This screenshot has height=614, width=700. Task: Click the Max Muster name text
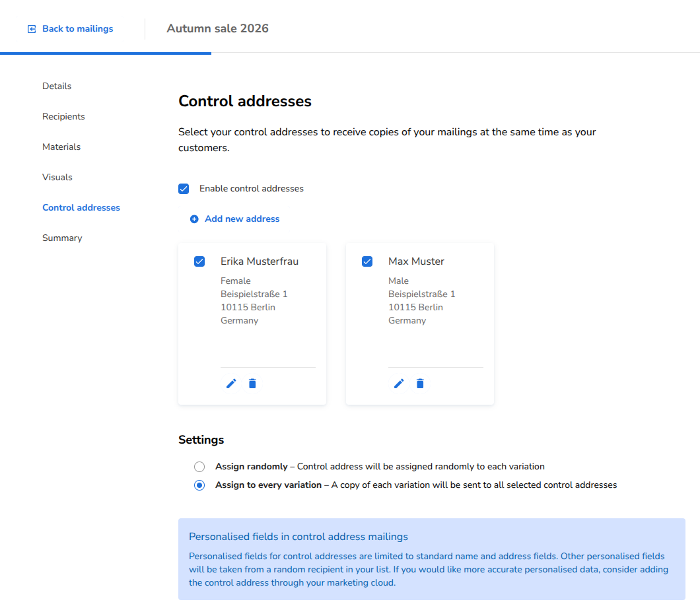tap(416, 261)
